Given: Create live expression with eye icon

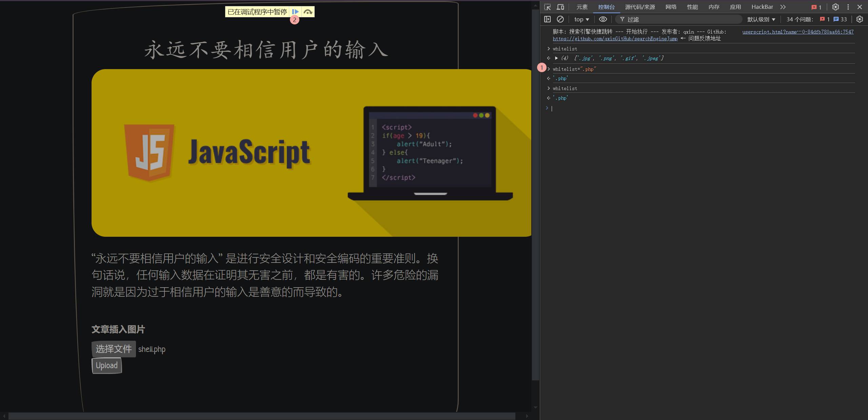Looking at the screenshot, I should (603, 19).
